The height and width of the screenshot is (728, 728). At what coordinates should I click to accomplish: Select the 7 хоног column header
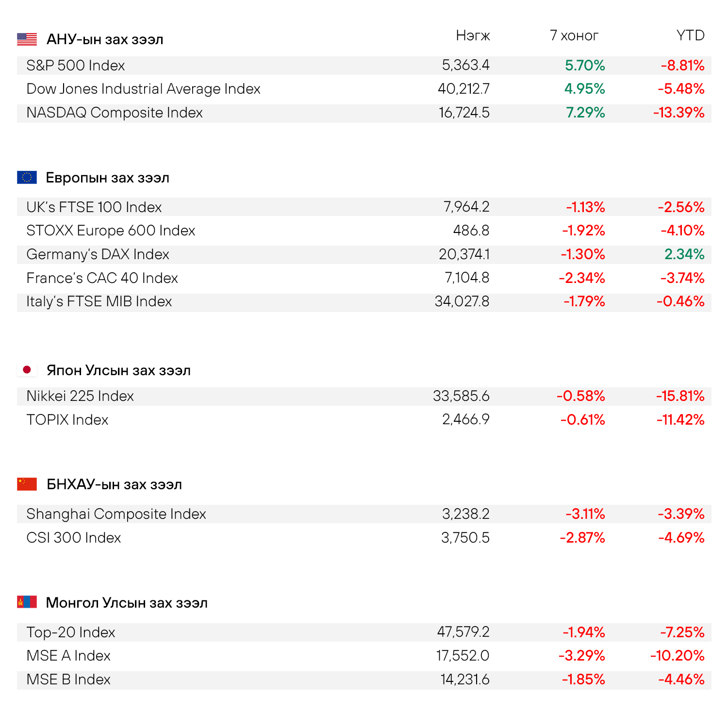tap(574, 35)
